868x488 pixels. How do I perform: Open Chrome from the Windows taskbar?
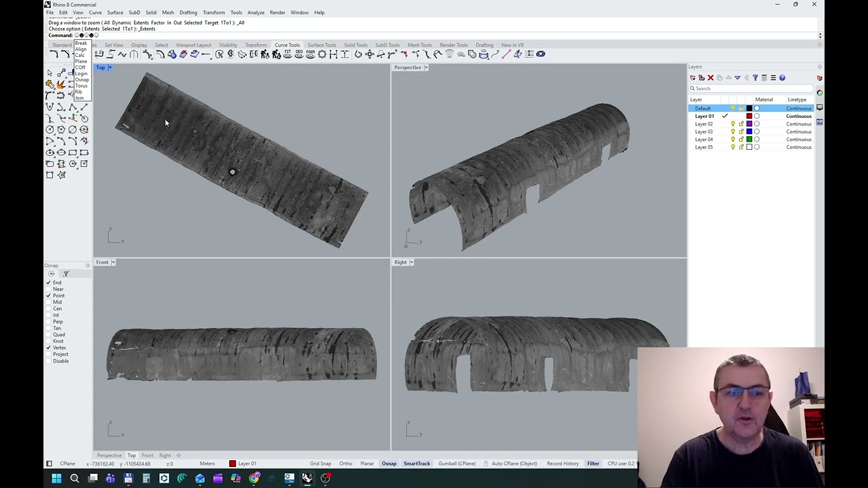pos(254,479)
